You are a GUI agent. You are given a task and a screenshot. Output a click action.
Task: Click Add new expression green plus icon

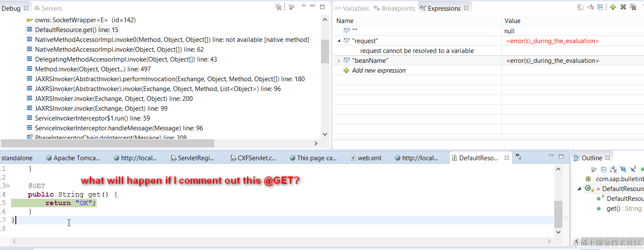click(613, 7)
